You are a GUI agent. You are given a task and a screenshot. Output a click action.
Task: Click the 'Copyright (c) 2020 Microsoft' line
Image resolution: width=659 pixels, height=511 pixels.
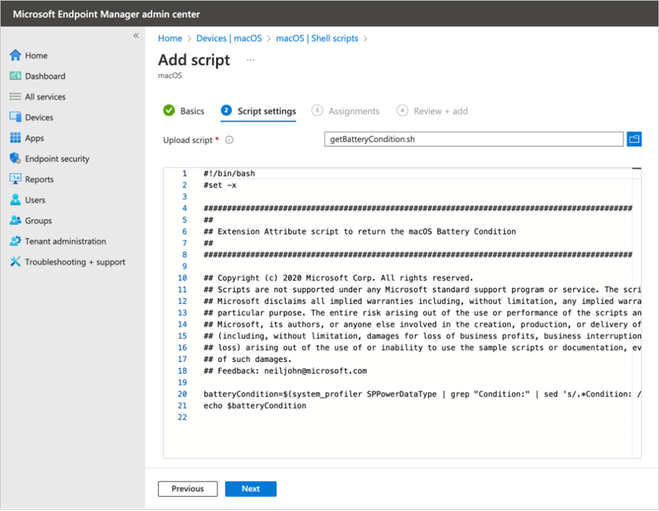click(x=338, y=277)
